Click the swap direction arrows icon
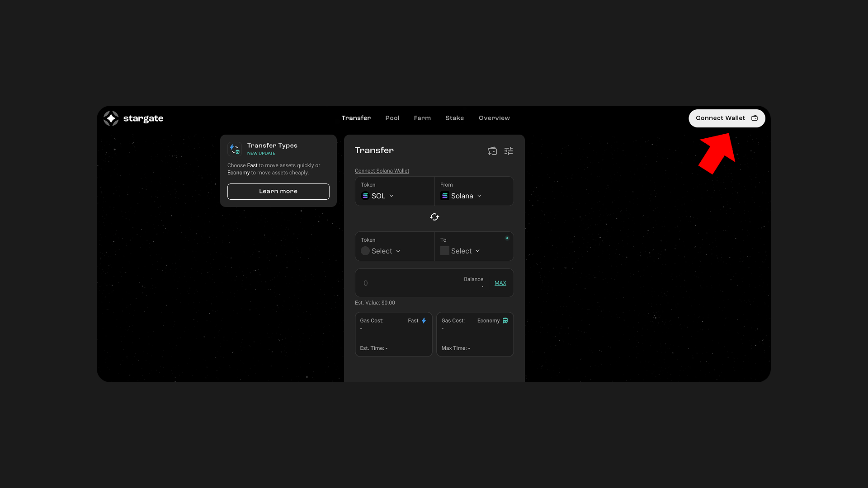 pyautogui.click(x=434, y=217)
